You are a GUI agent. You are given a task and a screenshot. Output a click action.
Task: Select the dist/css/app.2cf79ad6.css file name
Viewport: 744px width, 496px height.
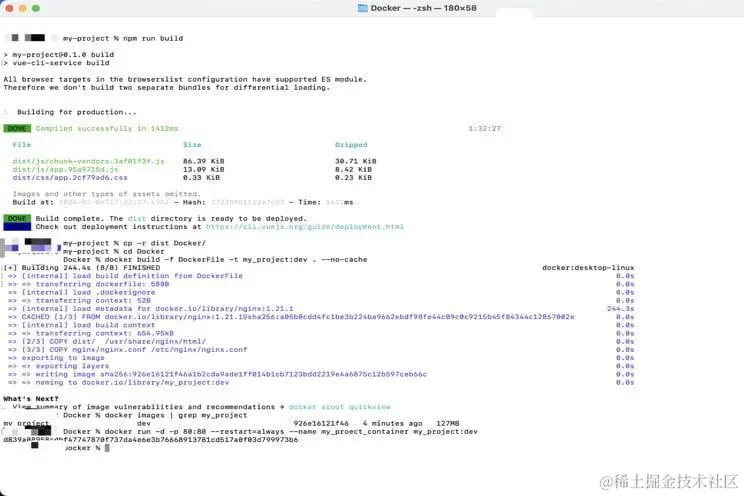click(70, 178)
